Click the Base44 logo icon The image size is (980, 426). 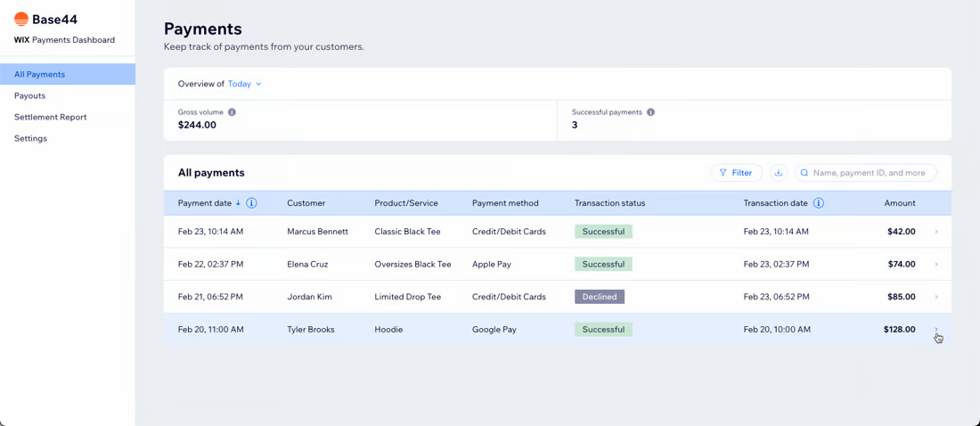pos(21,20)
